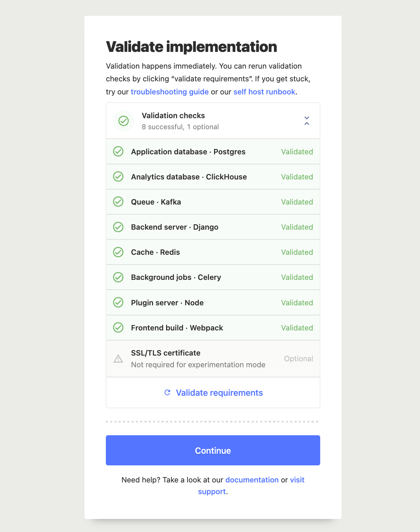Click the check icon next to Analytics database ClickHouse
420x532 pixels.
pyautogui.click(x=119, y=177)
